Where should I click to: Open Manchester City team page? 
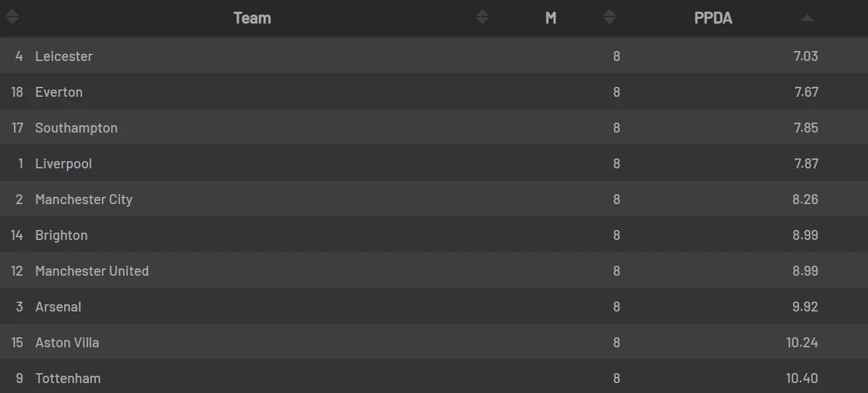(x=83, y=199)
